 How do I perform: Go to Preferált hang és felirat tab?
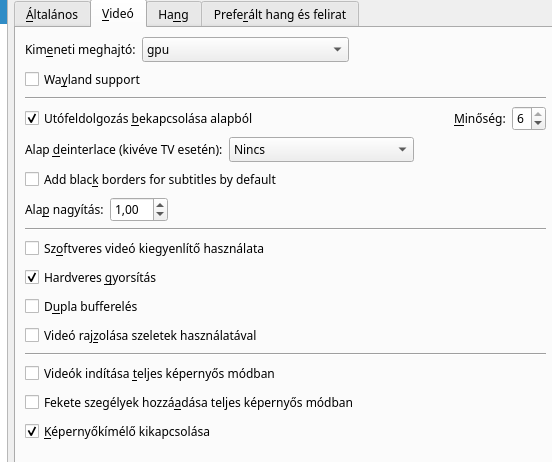click(280, 14)
